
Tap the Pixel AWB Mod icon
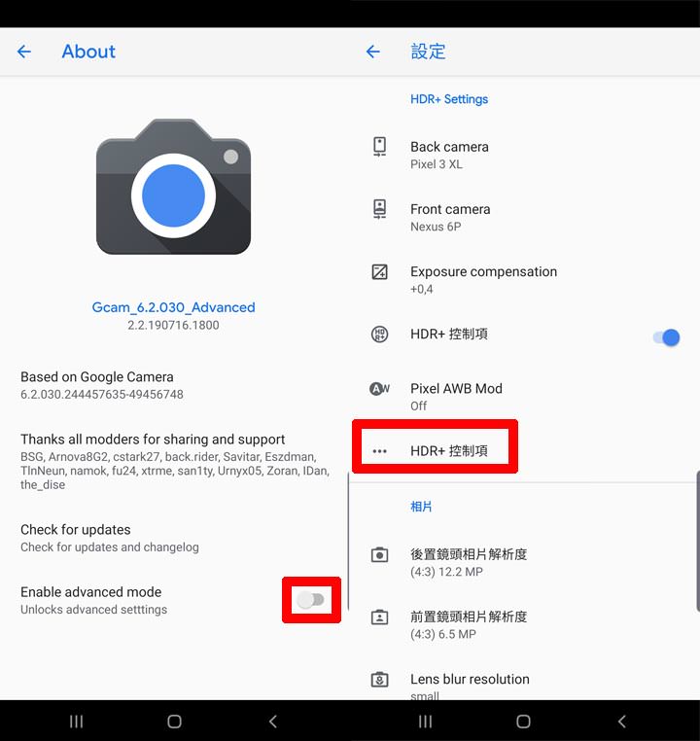380,389
